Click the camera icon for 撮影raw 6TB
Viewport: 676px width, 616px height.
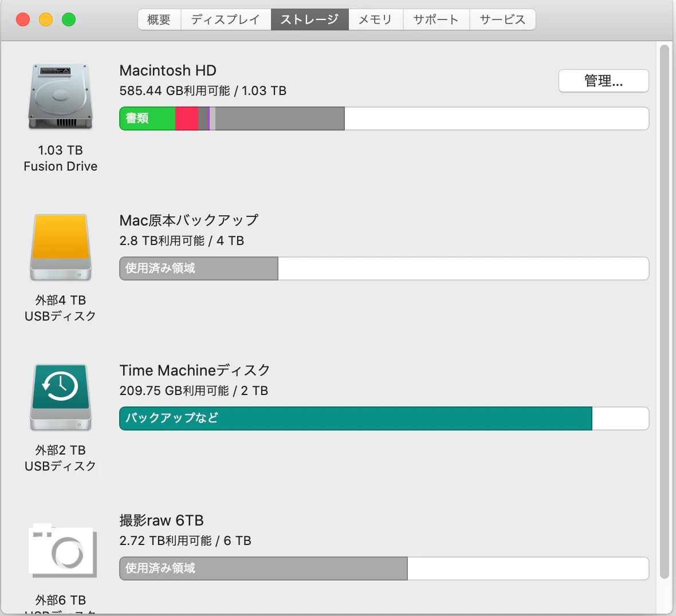pyautogui.click(x=62, y=551)
